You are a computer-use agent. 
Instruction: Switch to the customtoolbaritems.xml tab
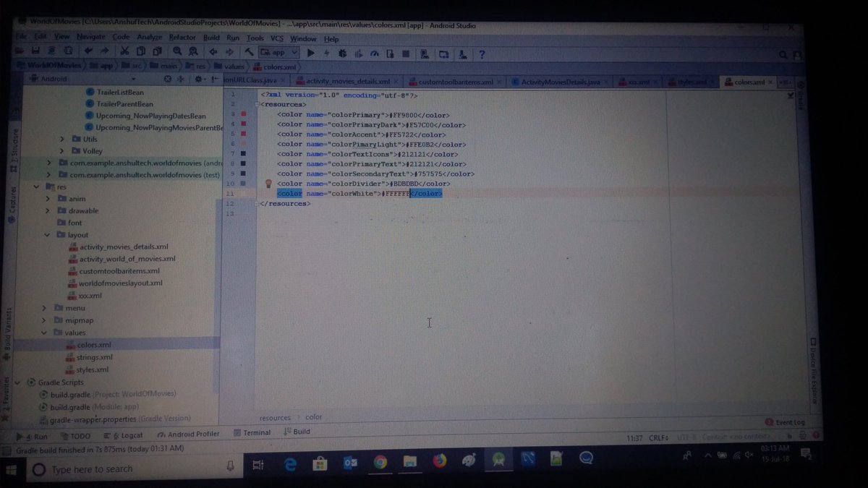456,82
